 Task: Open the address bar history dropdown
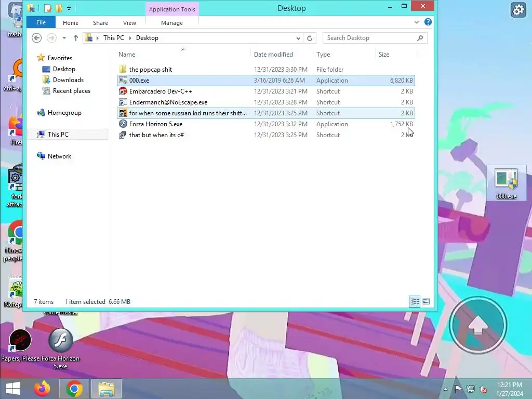coord(298,38)
